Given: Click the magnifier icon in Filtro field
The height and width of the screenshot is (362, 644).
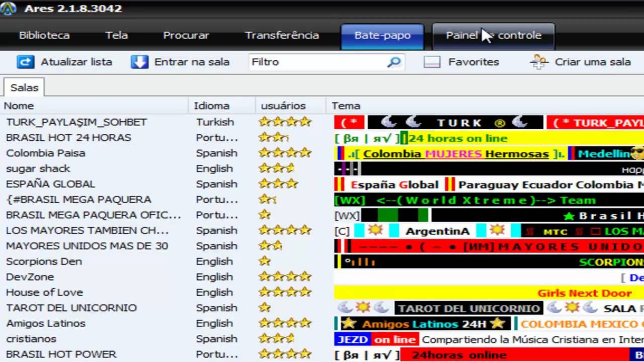Looking at the screenshot, I should (393, 62).
